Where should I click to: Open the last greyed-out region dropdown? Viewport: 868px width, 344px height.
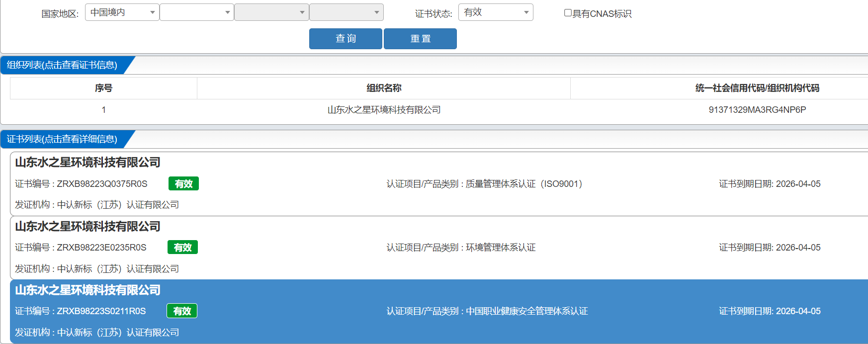pos(346,12)
